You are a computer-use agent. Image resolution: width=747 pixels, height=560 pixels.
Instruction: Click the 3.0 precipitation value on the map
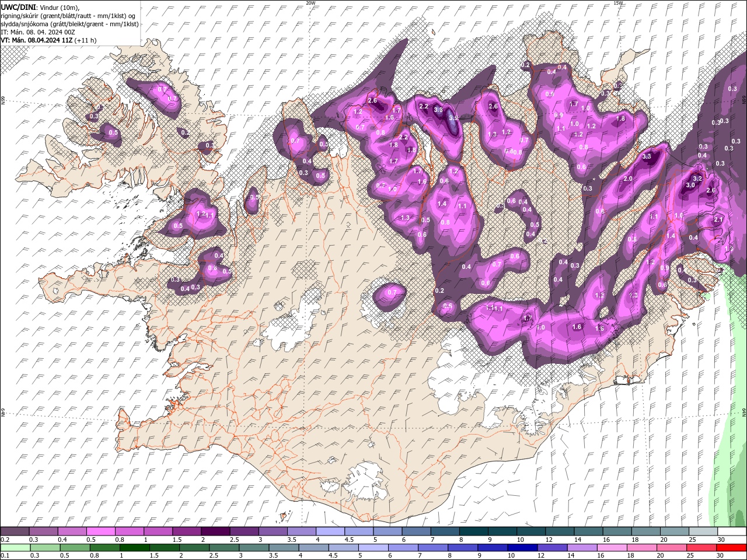point(690,185)
